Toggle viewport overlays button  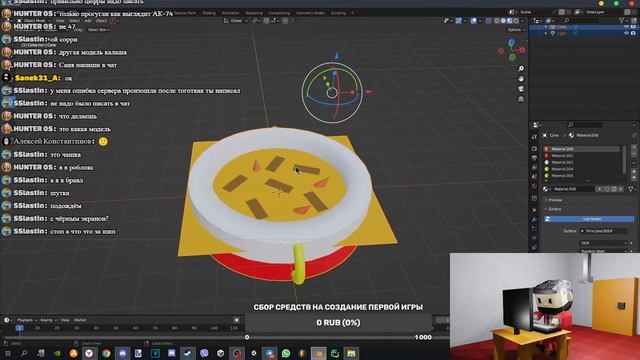[x=474, y=20]
